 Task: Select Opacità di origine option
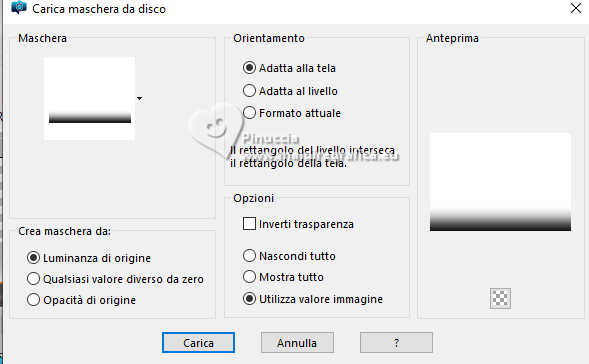click(33, 300)
